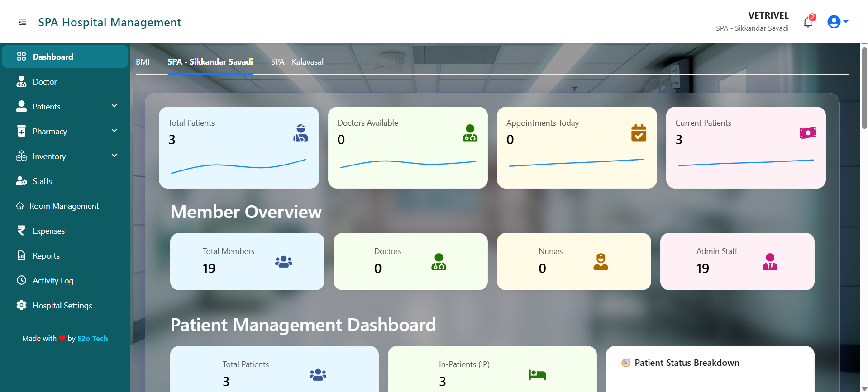
Task: Open Room Management from sidebar
Action: pos(64,206)
